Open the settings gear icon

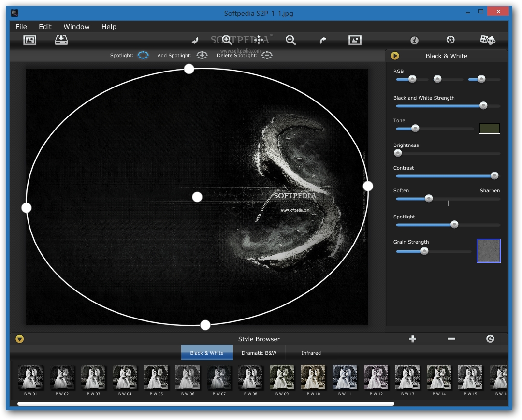click(x=450, y=40)
